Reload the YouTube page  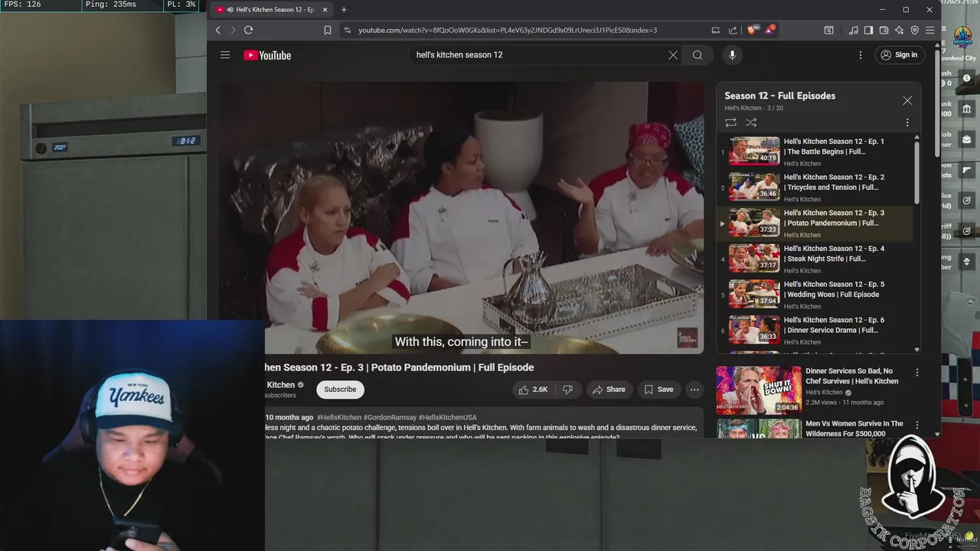[248, 30]
